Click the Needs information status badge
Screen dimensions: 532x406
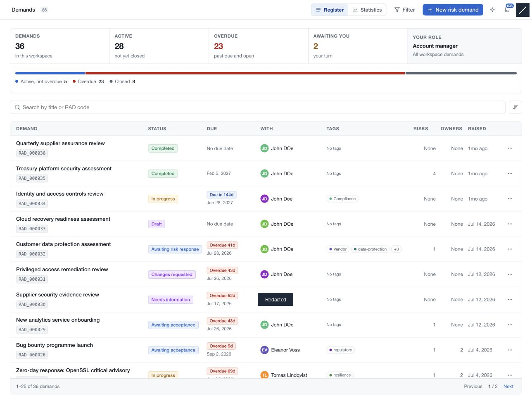point(171,300)
